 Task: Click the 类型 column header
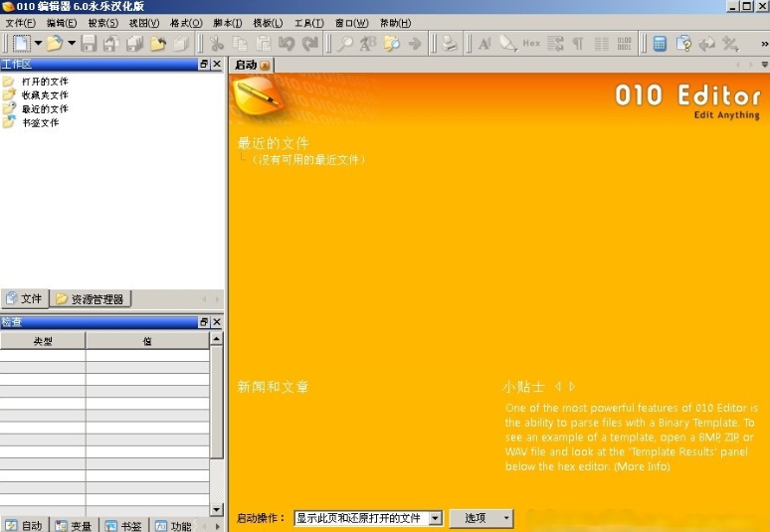(43, 341)
